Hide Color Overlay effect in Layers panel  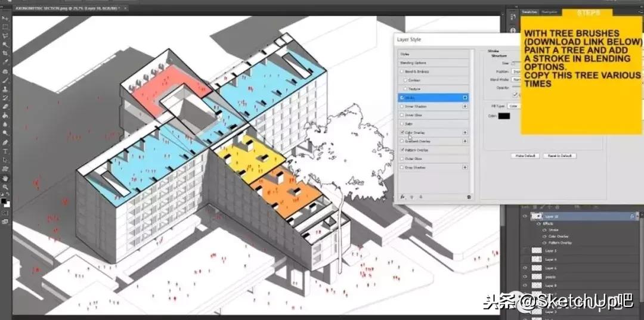point(544,237)
